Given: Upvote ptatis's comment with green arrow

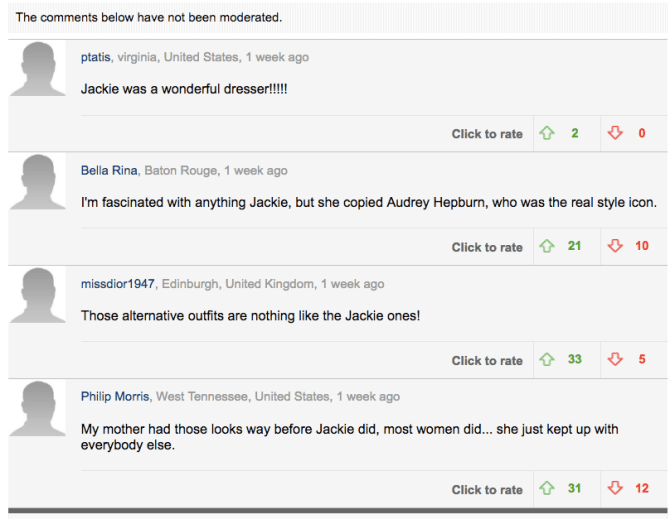Looking at the screenshot, I should 547,134.
